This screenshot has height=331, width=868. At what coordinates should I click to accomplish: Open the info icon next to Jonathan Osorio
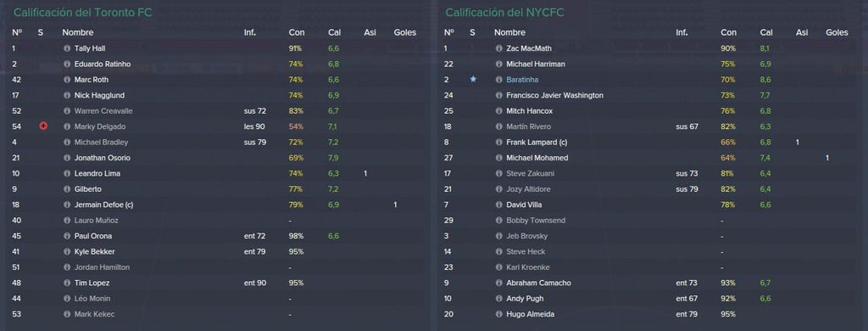click(67, 158)
